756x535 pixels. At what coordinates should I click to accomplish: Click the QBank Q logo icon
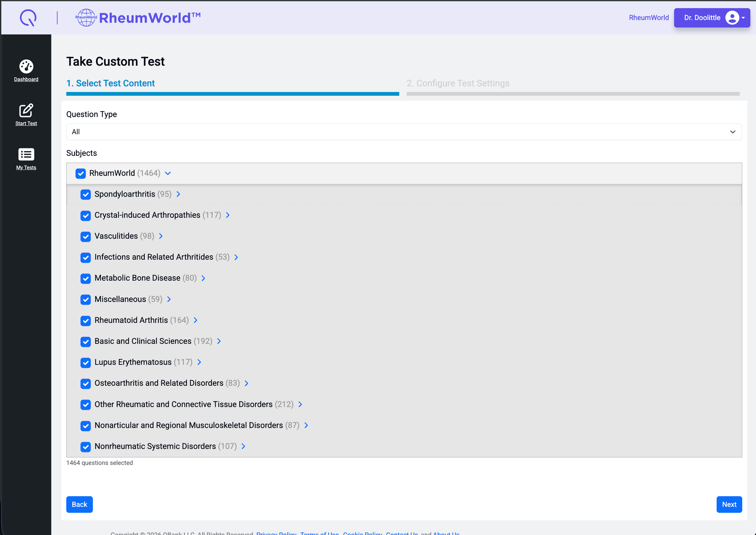(x=28, y=18)
